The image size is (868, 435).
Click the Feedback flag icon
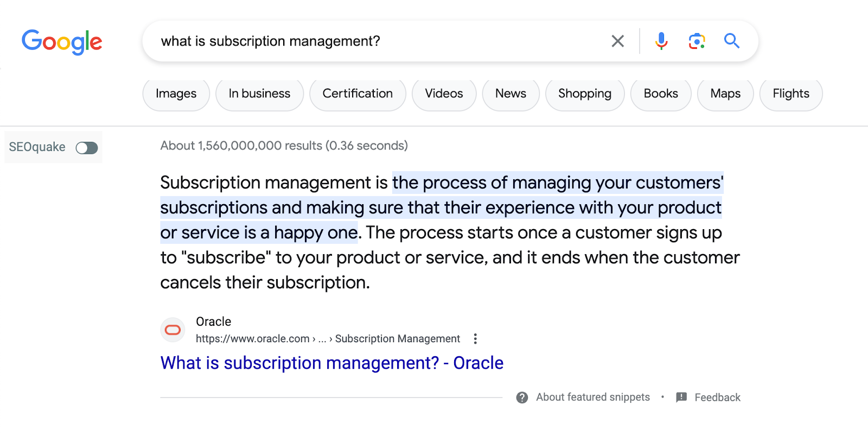tap(681, 398)
